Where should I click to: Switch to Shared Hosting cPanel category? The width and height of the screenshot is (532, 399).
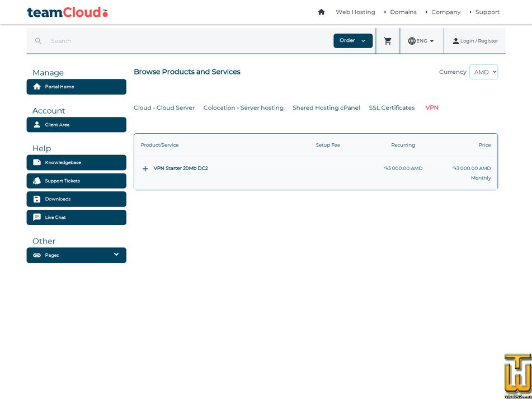(326, 107)
